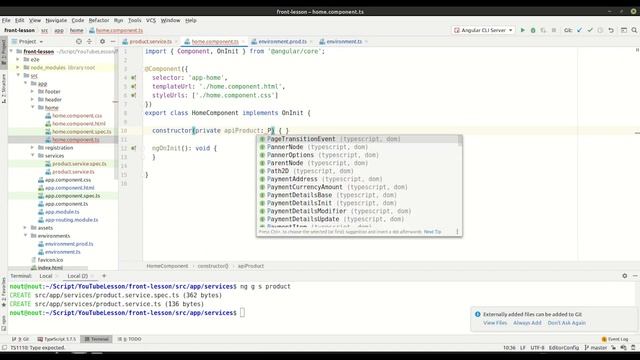Click View Files in Git notification

coord(495,323)
